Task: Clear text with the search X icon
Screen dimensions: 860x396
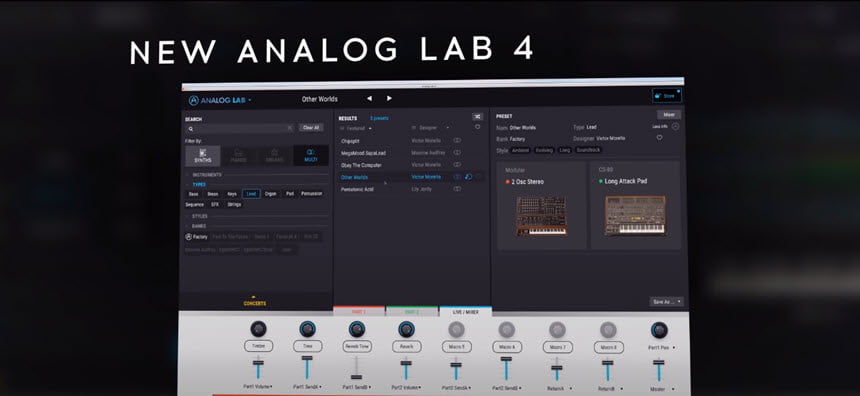Action: tap(290, 128)
